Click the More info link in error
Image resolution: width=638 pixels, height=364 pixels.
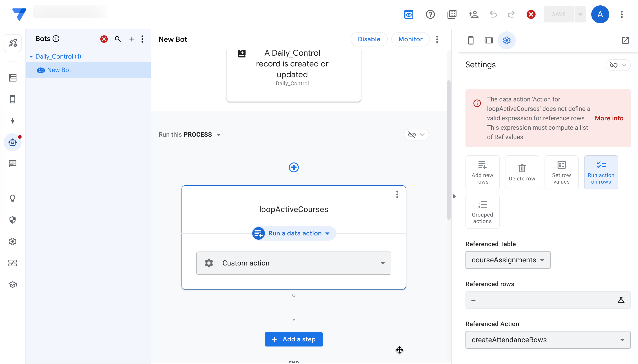coord(609,118)
